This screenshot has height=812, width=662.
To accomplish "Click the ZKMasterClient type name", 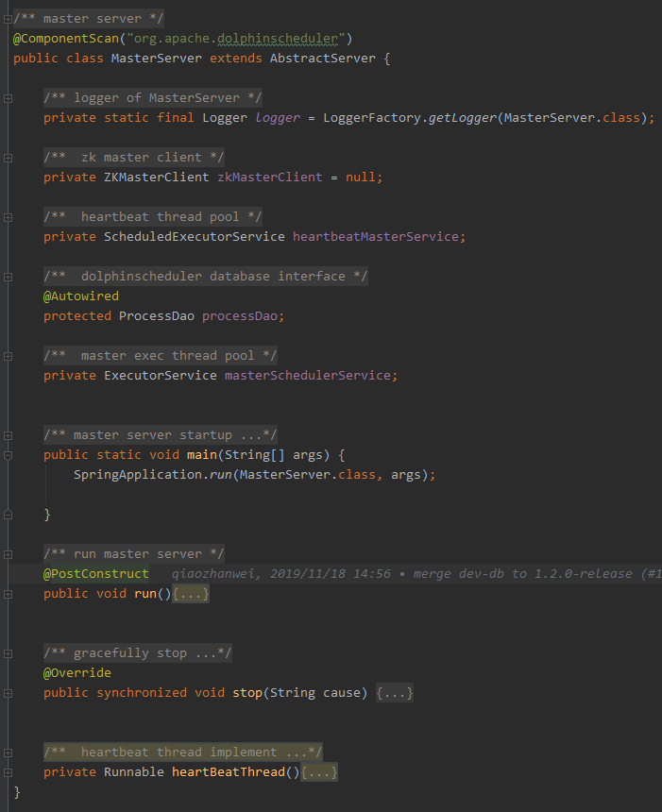I will point(157,178).
